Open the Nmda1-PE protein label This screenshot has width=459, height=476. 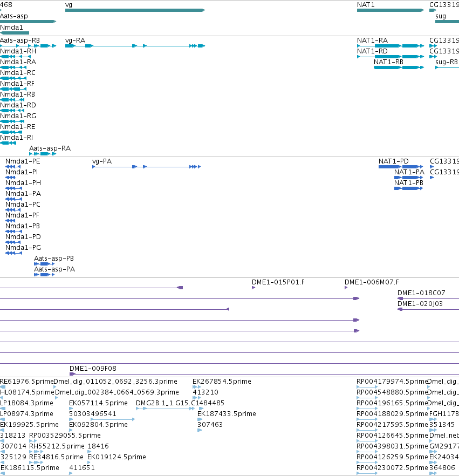[x=23, y=161]
